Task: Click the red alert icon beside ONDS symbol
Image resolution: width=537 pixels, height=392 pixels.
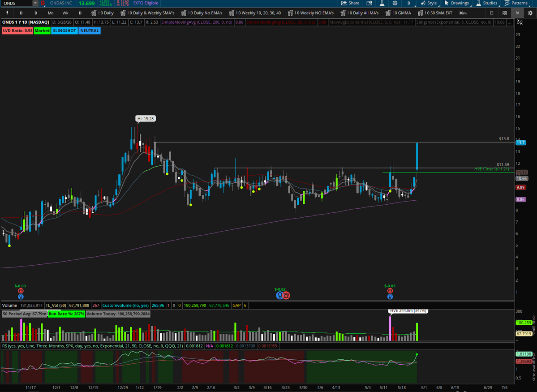Action: 43,3
